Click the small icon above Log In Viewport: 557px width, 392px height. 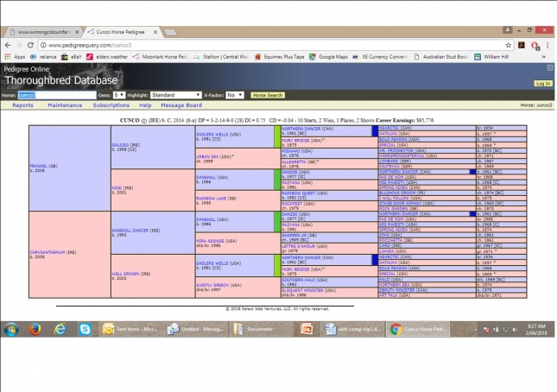coord(549,68)
